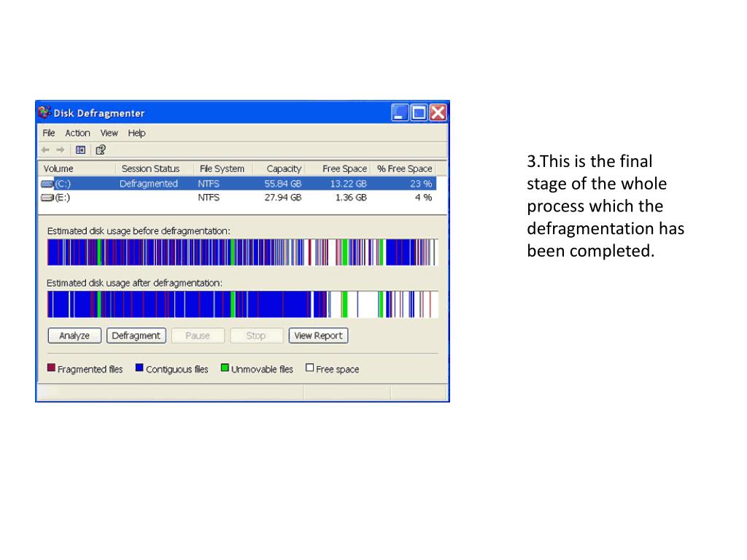This screenshot has width=747, height=560.
Task: Click the 4 % free space value
Action: pyautogui.click(x=424, y=198)
